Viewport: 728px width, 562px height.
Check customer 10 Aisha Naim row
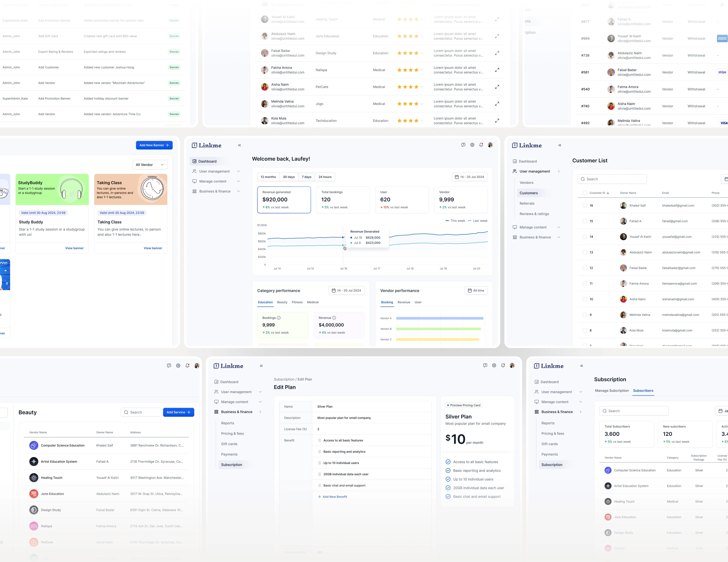(x=585, y=299)
